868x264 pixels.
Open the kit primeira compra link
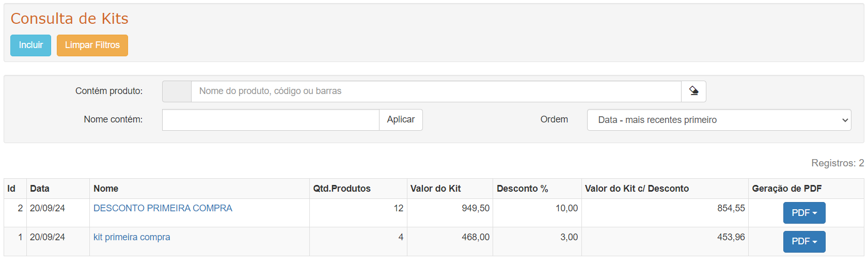[x=132, y=237]
